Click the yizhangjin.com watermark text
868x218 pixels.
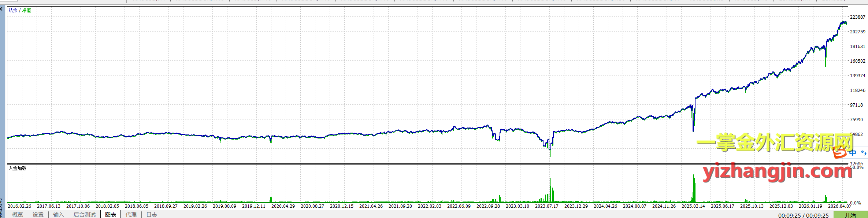click(x=777, y=171)
